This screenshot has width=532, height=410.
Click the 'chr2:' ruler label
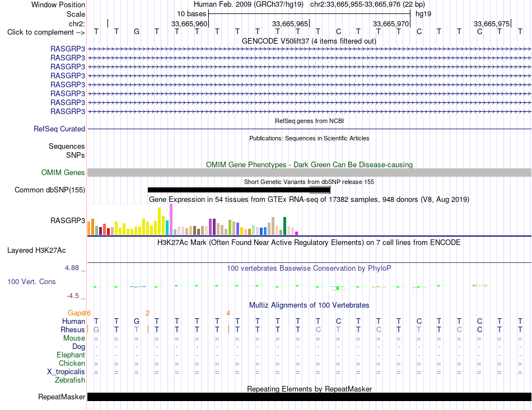77,23
